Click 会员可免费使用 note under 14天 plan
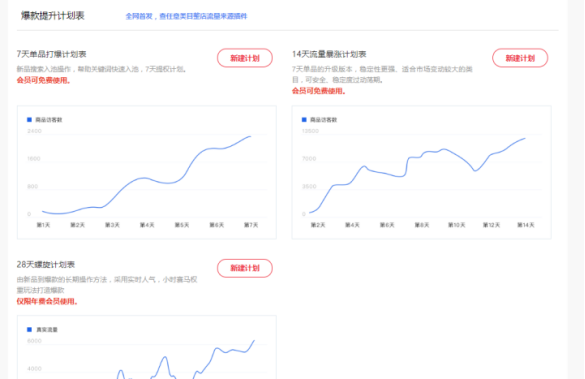Image resolution: width=585 pixels, height=379 pixels. 319,91
